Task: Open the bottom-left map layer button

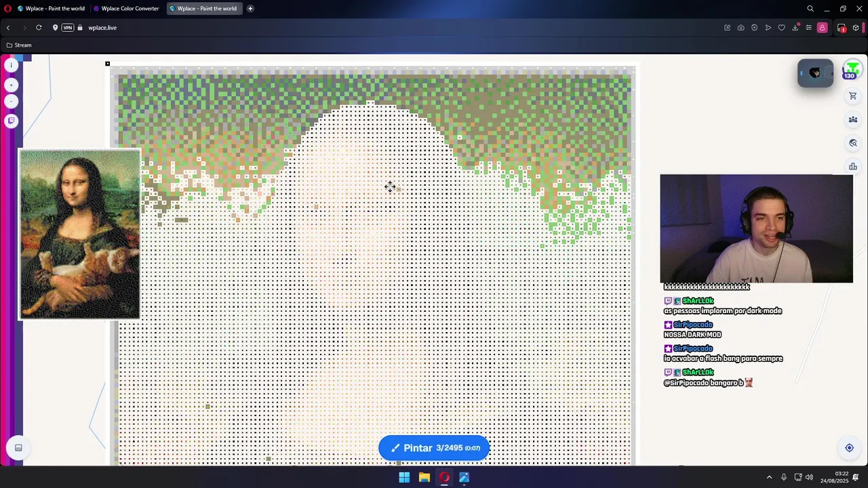Action: (x=18, y=447)
